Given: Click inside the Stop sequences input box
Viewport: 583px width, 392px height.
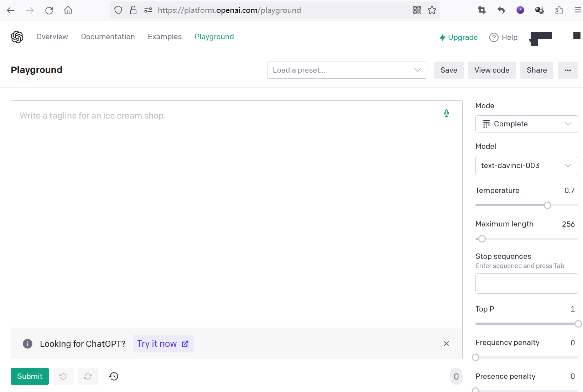Looking at the screenshot, I should [526, 284].
